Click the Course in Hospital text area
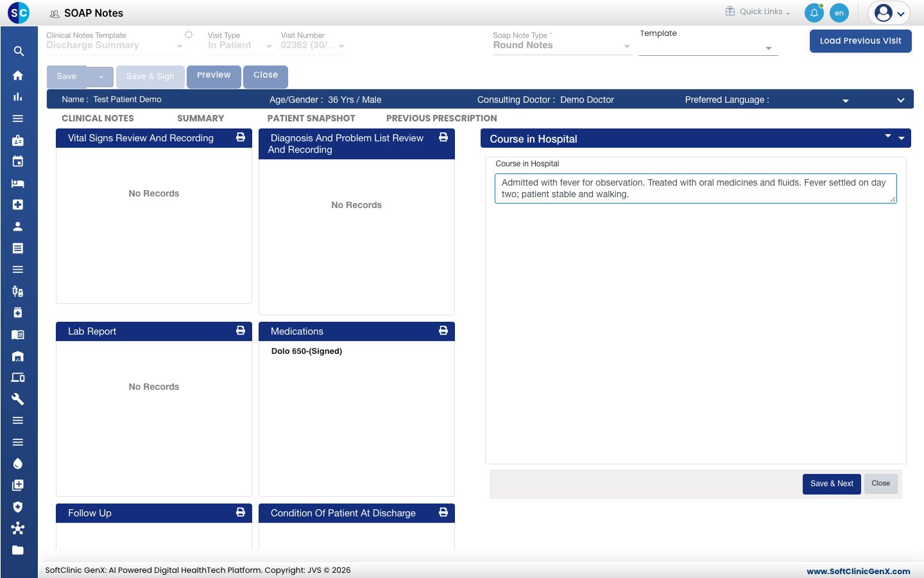 point(696,189)
